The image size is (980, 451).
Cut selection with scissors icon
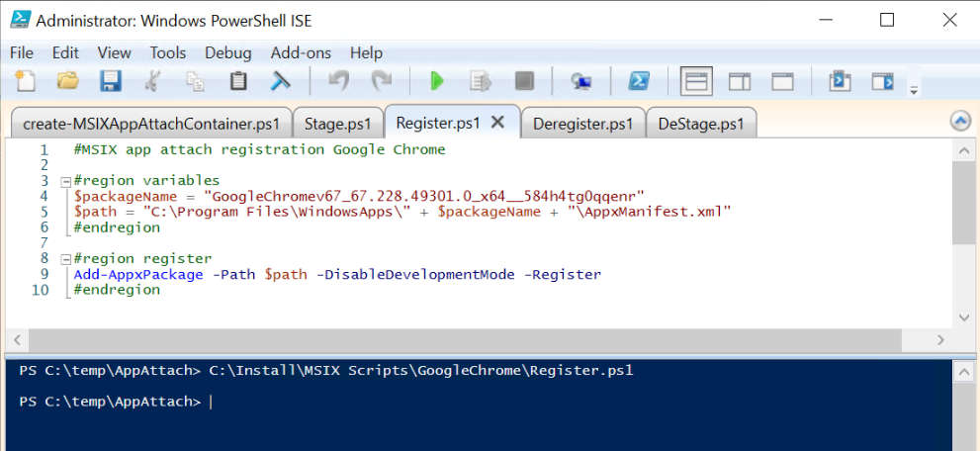(152, 81)
